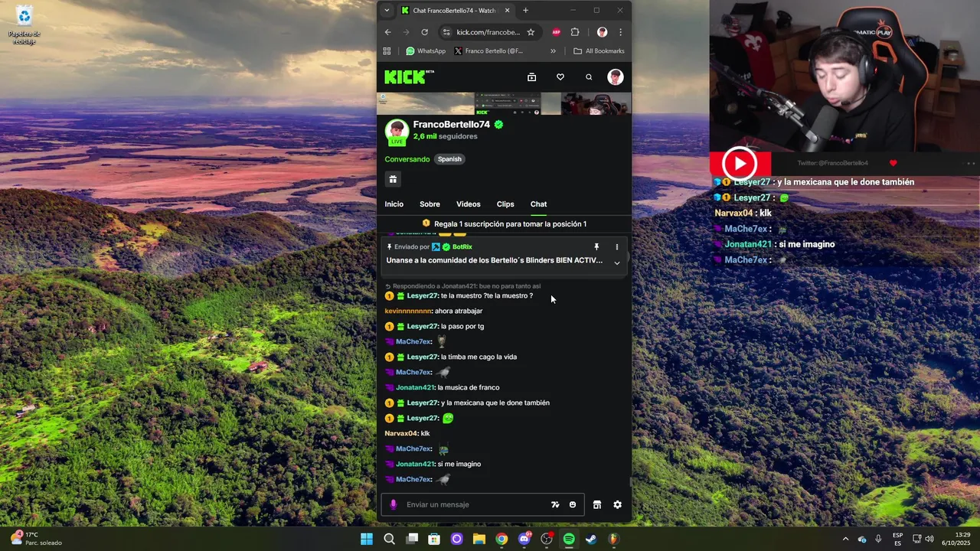The image size is (980, 551).
Task: Unpin the BotRix pinned message
Action: point(596,247)
